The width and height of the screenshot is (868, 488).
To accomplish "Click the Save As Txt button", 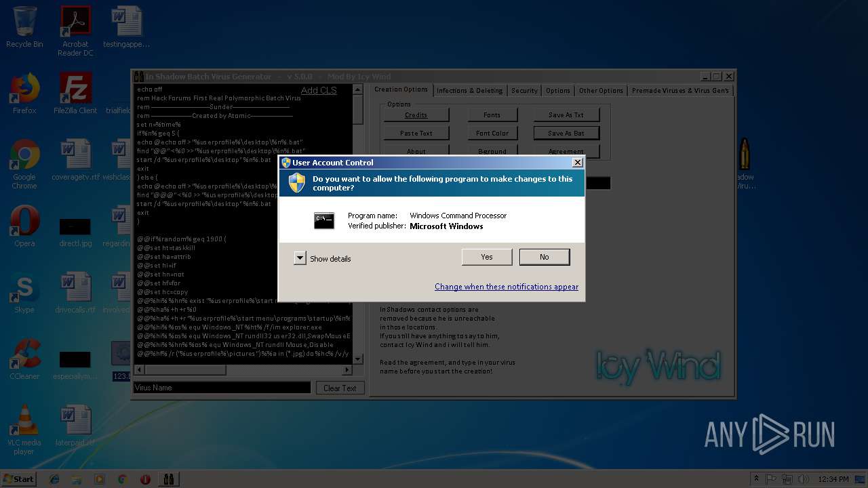I will coord(566,115).
